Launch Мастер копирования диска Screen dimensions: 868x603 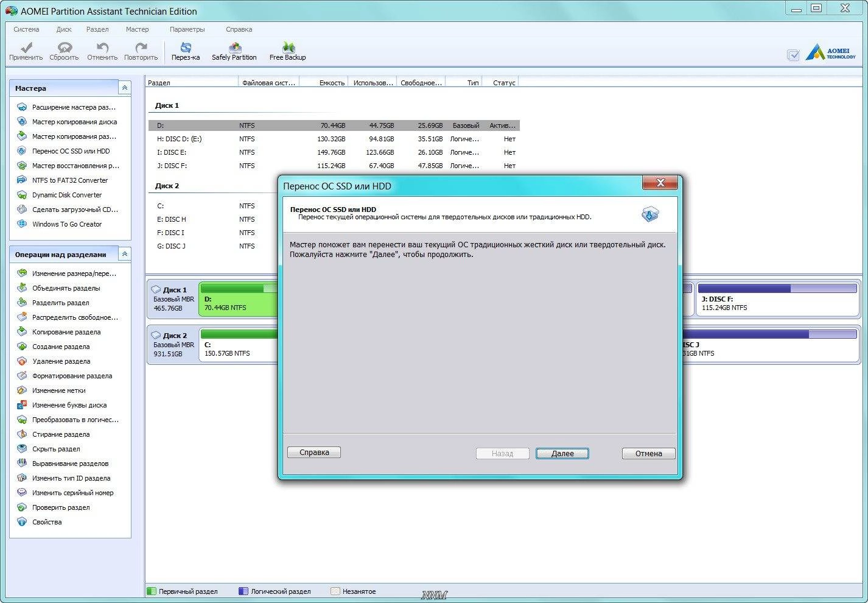pos(67,122)
